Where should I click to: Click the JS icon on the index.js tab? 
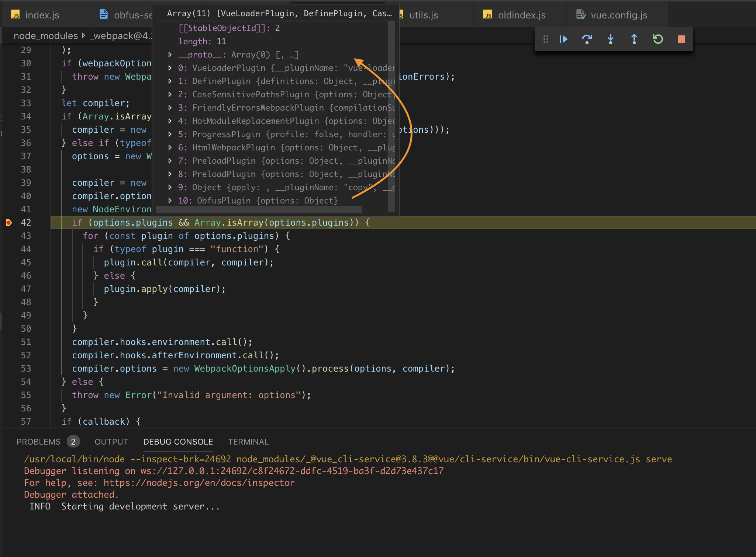15,15
